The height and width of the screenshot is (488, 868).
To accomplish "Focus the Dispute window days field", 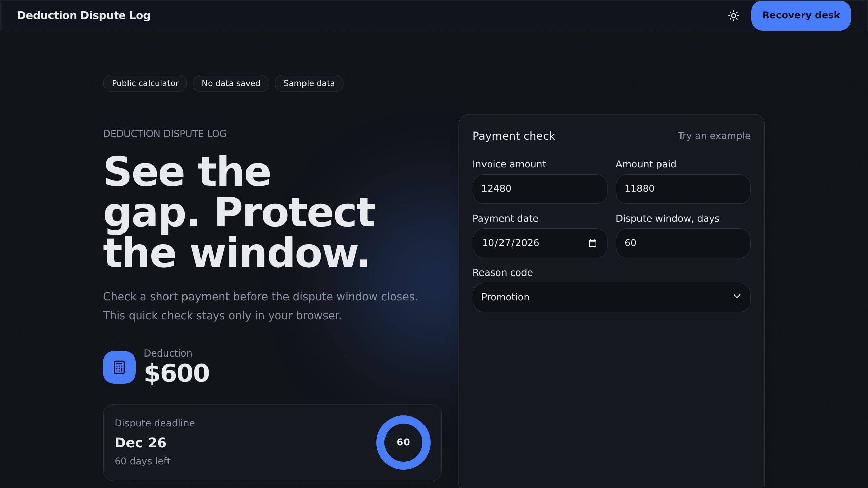I will (683, 243).
